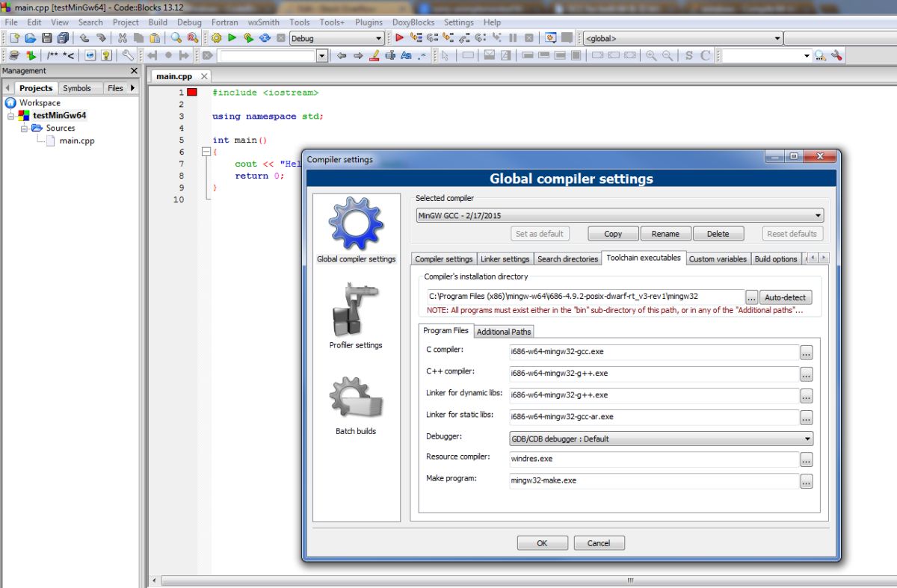897x588 pixels.
Task: Click the Build gear icon
Action: click(x=216, y=38)
